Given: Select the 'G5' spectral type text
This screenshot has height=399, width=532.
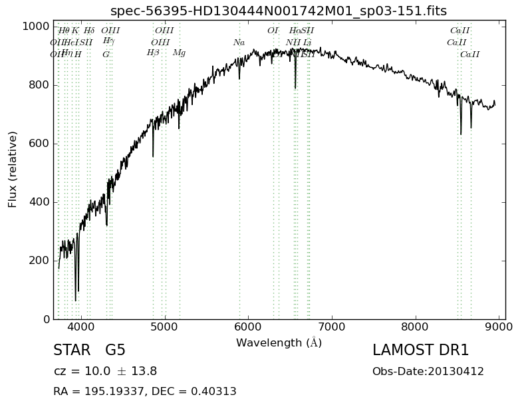Looking at the screenshot, I should [115, 350].
